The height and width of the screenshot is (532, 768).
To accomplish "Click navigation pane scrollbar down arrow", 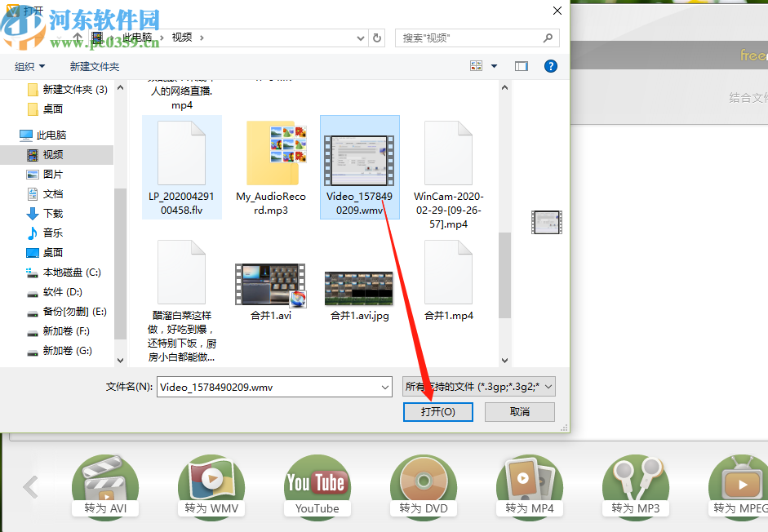I will click(120, 361).
